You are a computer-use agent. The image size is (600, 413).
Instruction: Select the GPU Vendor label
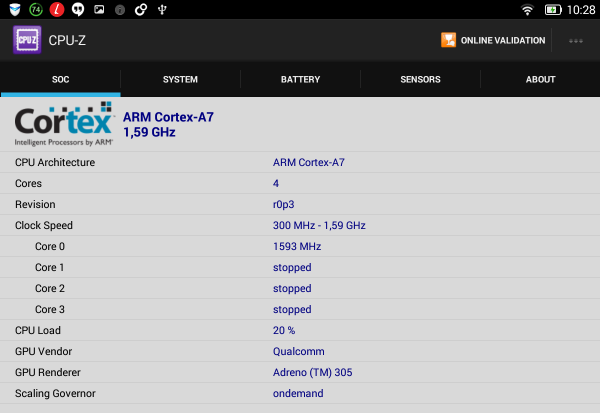tap(43, 351)
